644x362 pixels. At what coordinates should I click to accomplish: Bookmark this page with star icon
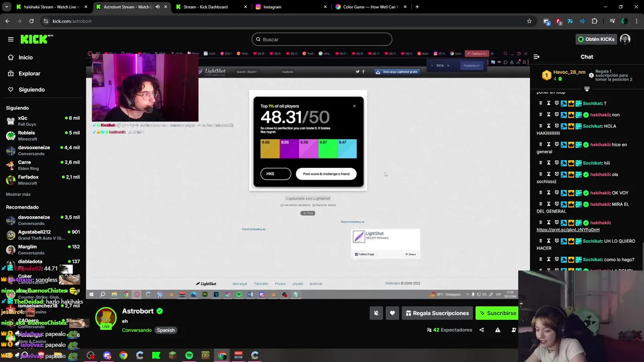(529, 21)
